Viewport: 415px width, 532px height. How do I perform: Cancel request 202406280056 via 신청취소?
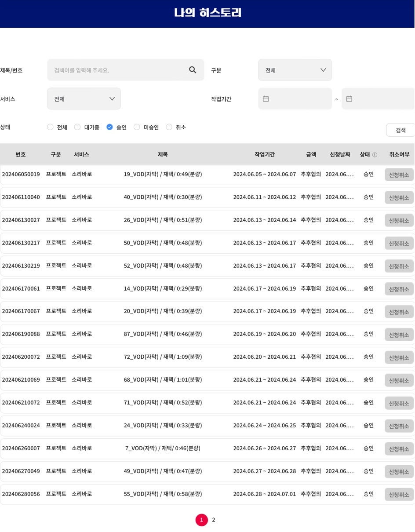point(399,494)
